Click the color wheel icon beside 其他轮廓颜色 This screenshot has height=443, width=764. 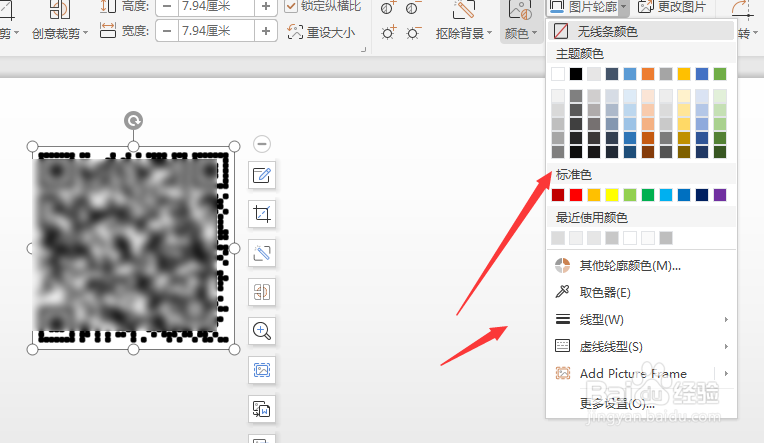[x=562, y=266]
